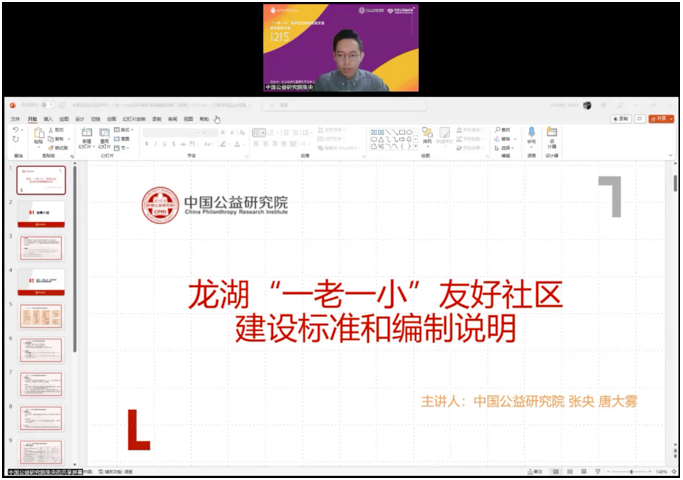683x480 pixels.
Task: Click the Slide Sorter view status icon
Action: click(x=570, y=472)
